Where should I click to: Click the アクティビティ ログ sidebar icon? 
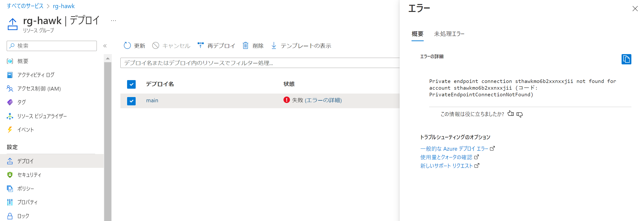[x=10, y=75]
